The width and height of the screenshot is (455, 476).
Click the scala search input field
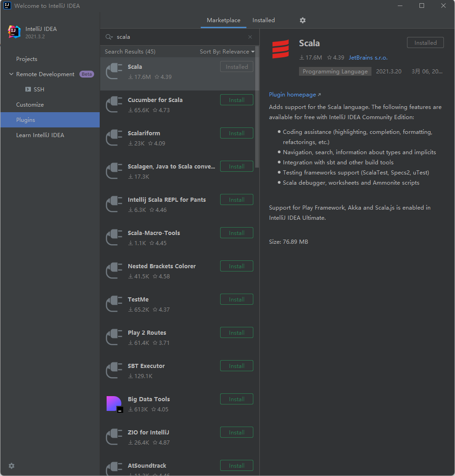180,37
